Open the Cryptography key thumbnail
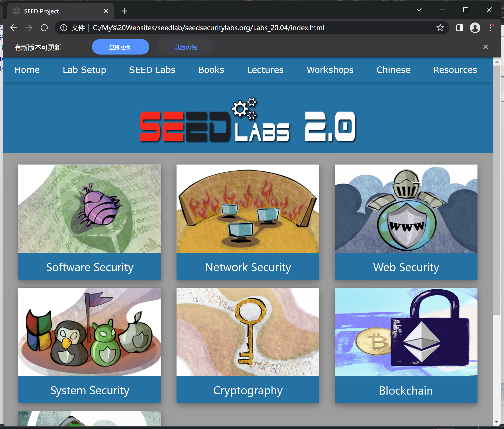The image size is (504, 429). tap(248, 332)
